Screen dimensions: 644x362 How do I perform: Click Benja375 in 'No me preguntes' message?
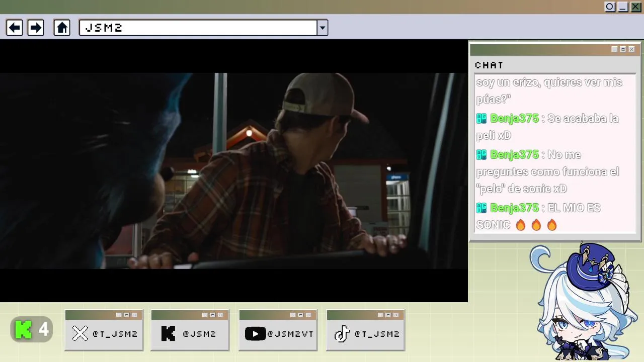pos(514,155)
